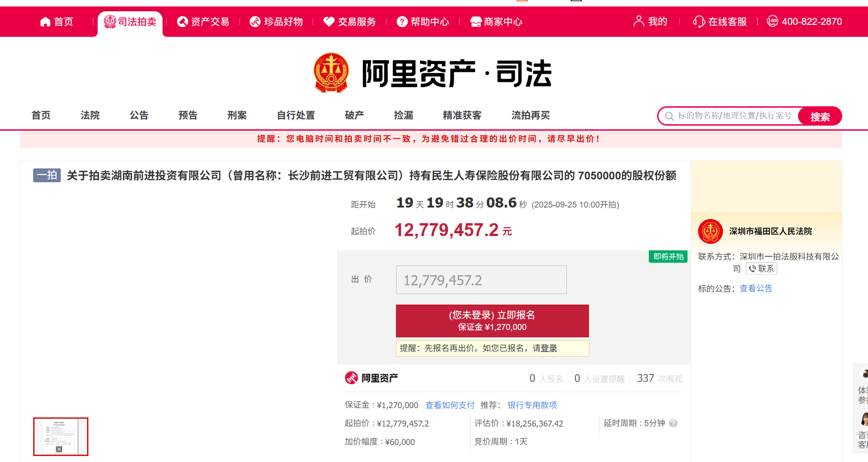Go to 首页 in the secondary navigation
This screenshot has height=462, width=868.
(41, 115)
